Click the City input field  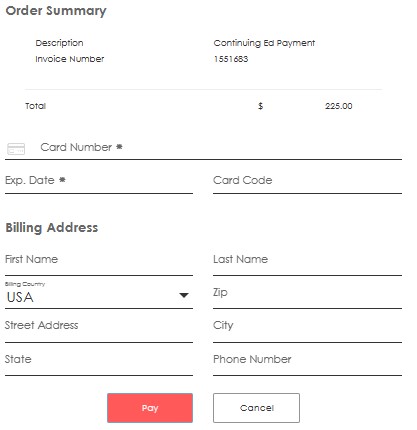[307, 327]
